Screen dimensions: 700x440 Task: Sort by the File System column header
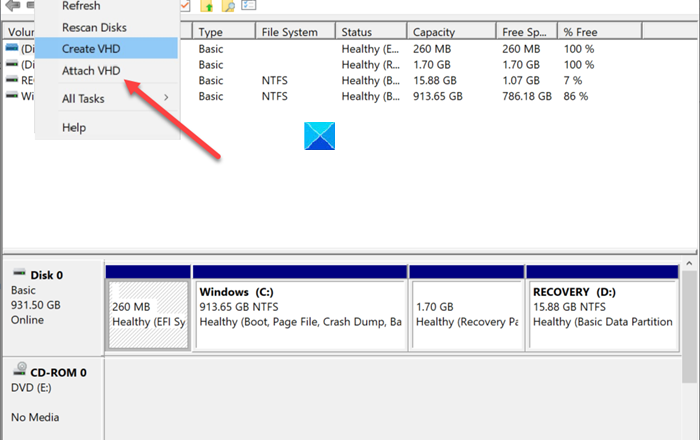tap(295, 32)
